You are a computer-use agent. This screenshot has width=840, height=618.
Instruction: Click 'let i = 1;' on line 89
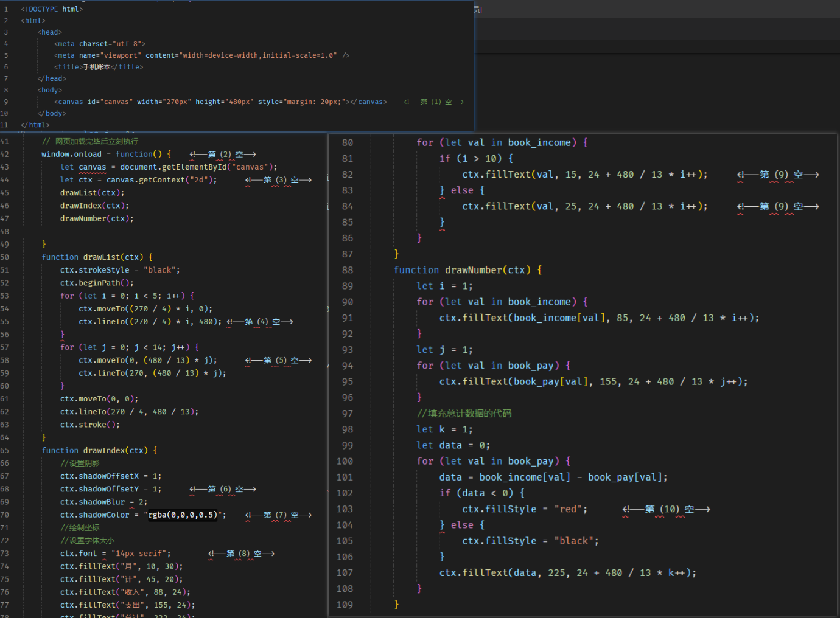[444, 286]
